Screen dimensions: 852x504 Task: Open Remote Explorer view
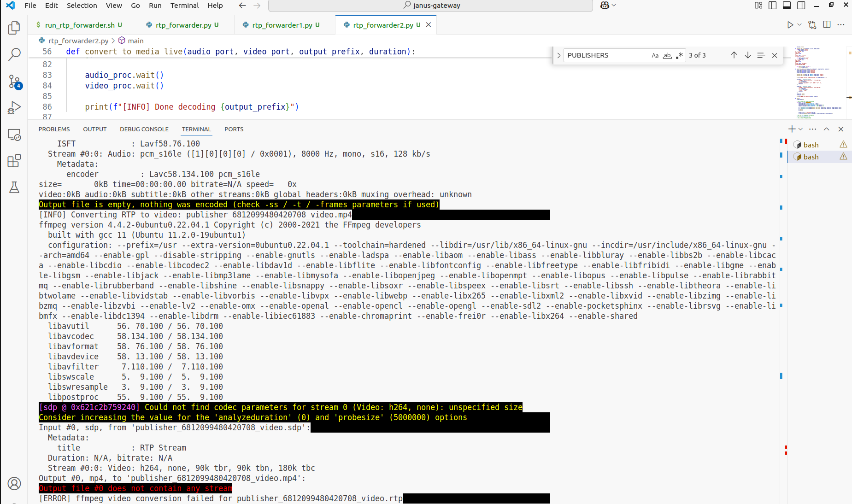pyautogui.click(x=14, y=135)
